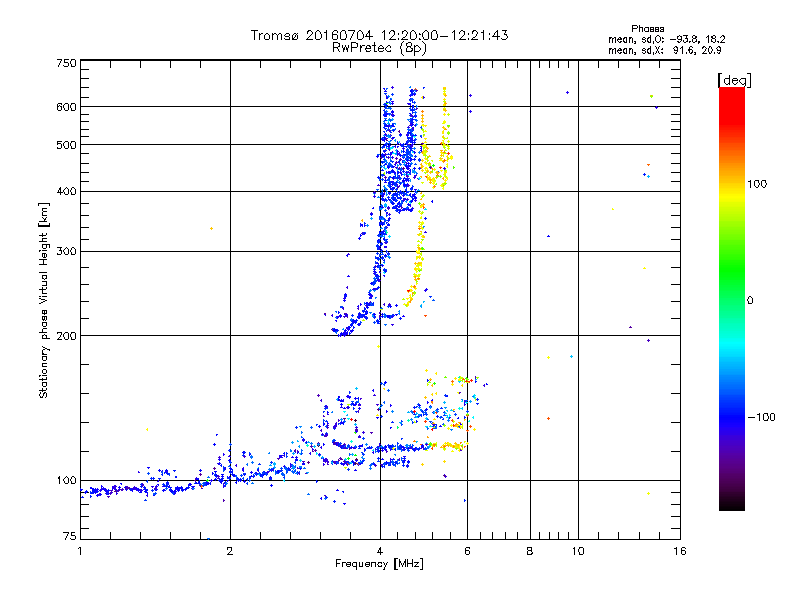Click the '4' frequency tick label
This screenshot has width=800, height=600.
[380, 551]
